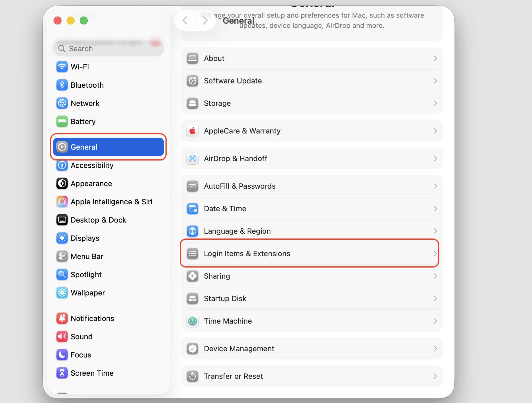Select Displays label in sidebar
Image resolution: width=532 pixels, height=403 pixels.
(85, 238)
